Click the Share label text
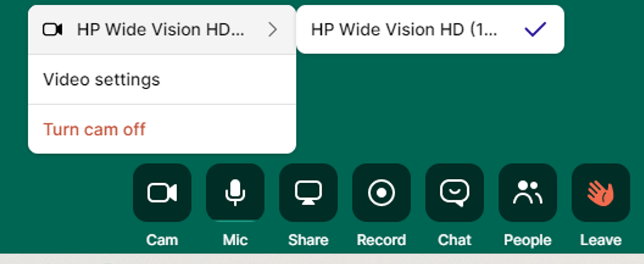Screen dimensions: 644x264 pos(309,240)
